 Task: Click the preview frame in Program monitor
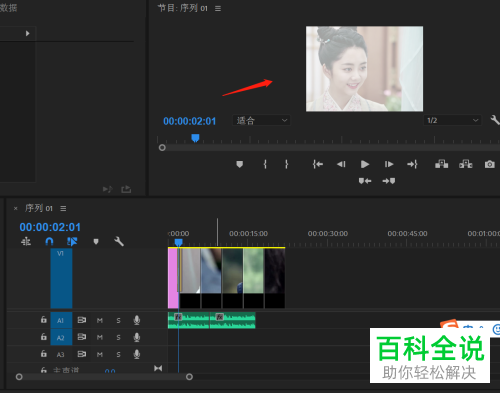tap(364, 69)
